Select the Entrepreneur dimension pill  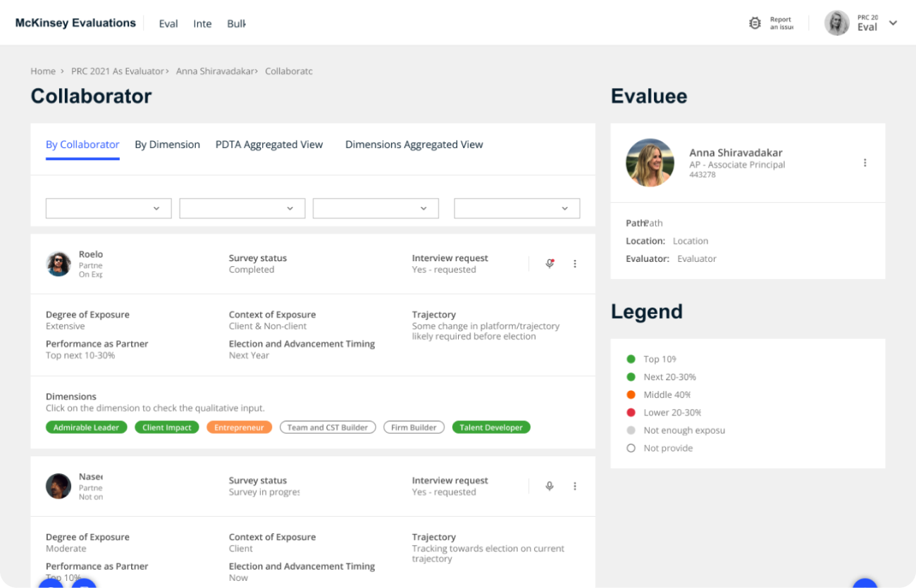tap(239, 427)
